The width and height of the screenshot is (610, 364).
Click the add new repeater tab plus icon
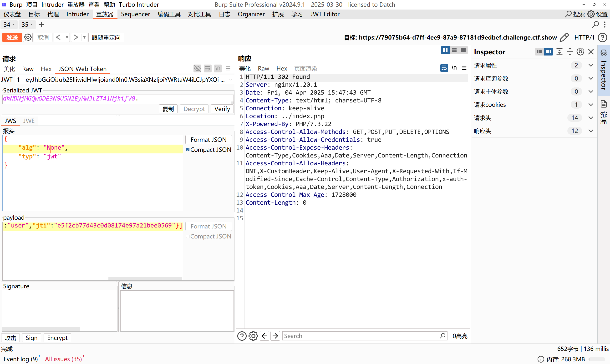coord(41,25)
